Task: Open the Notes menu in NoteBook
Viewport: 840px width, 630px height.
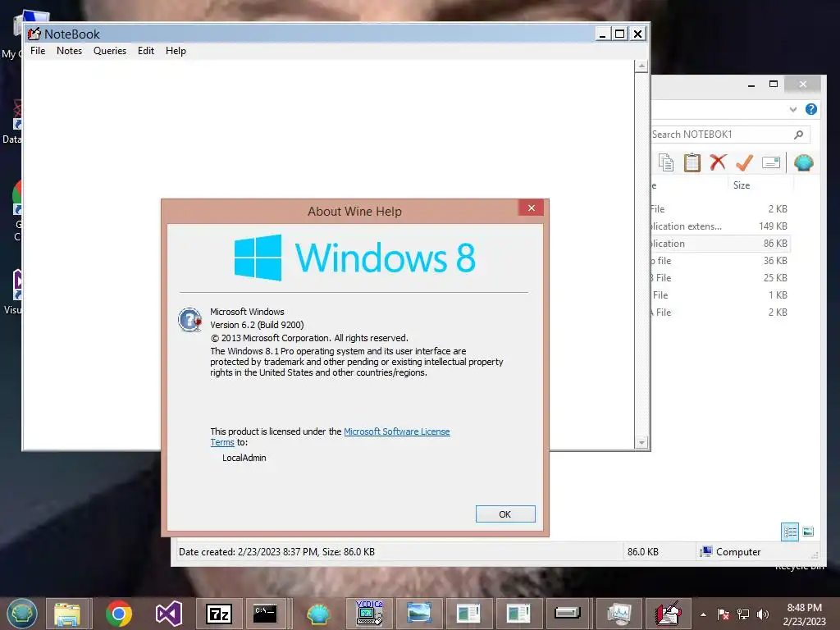Action: (69, 51)
